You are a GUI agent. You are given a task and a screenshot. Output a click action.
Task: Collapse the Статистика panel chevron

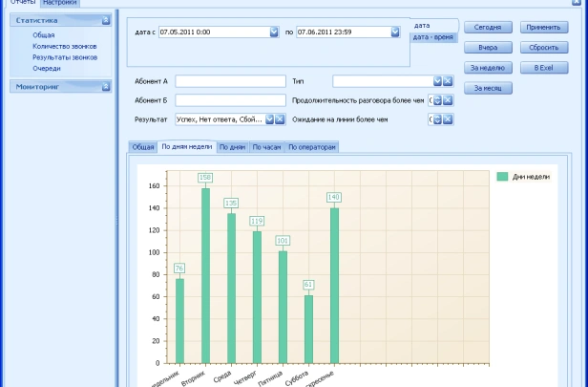(106, 20)
